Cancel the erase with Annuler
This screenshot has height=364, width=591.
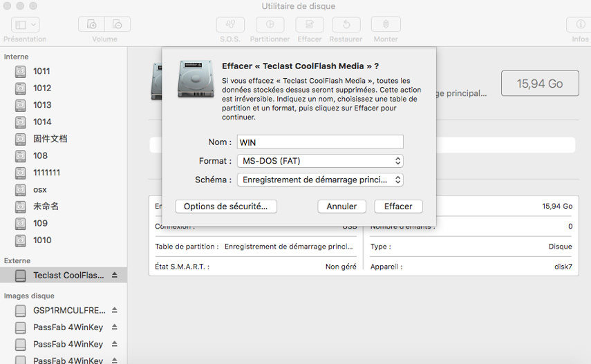[x=341, y=207]
